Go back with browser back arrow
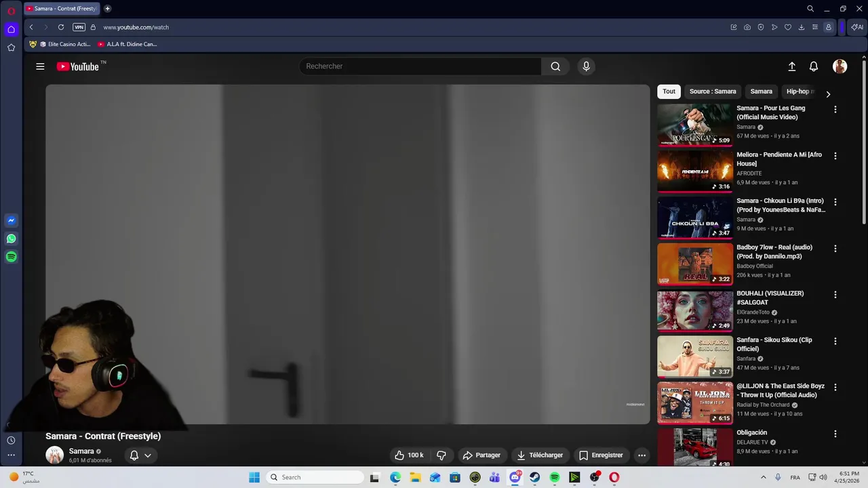This screenshot has height=488, width=868. coord(31,27)
